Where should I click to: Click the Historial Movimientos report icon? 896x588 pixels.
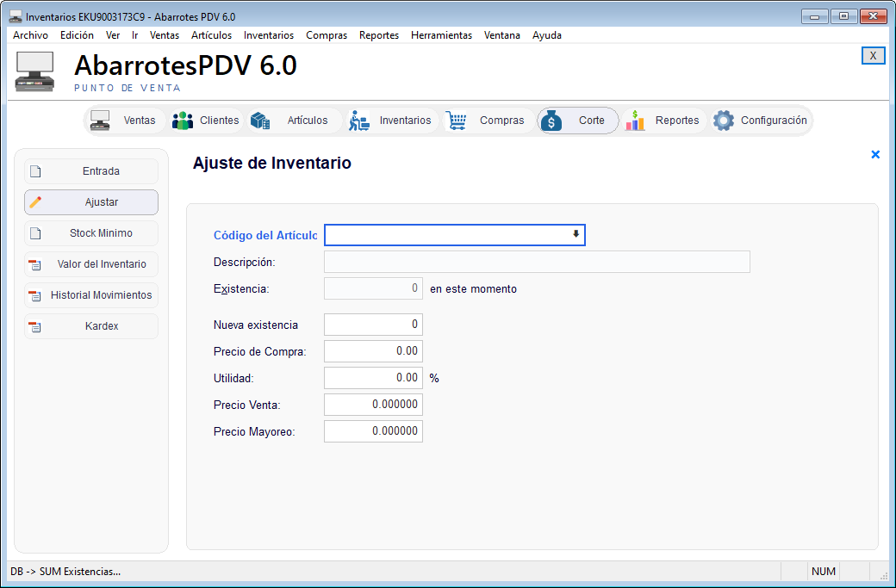tap(35, 295)
